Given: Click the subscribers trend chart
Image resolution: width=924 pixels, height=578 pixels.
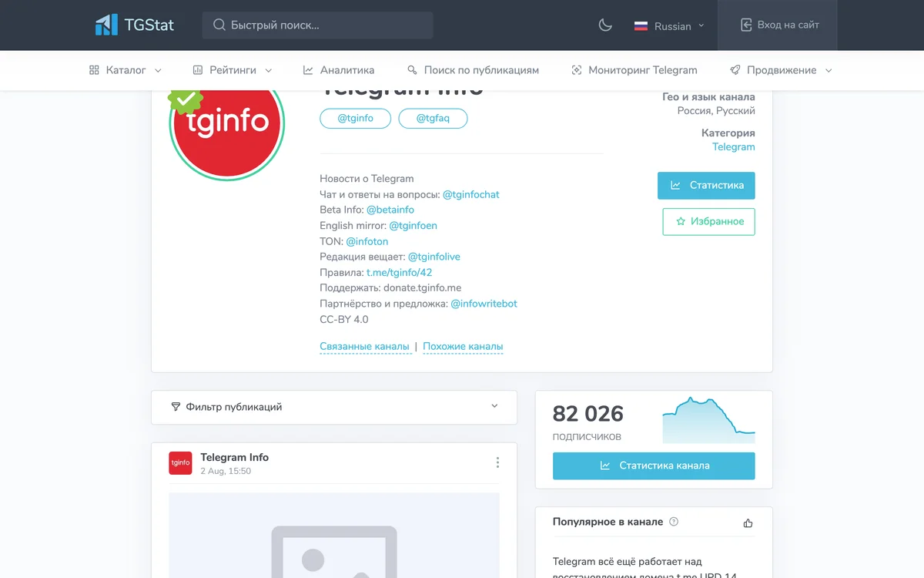Looking at the screenshot, I should coord(708,420).
